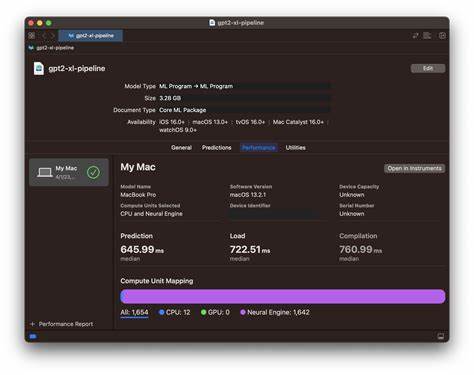Click the Size value 3.28 GB
Viewport: 474px width, 375px height.
(x=170, y=98)
